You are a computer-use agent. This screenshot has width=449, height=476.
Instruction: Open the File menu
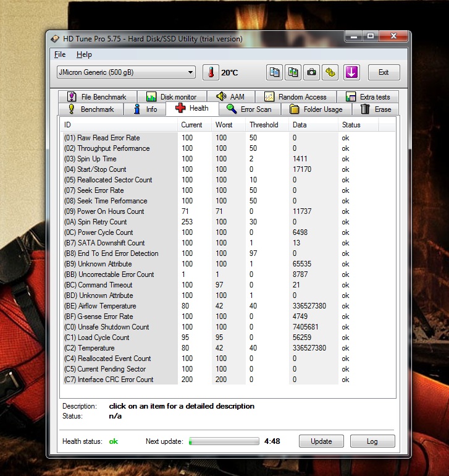[x=60, y=54]
